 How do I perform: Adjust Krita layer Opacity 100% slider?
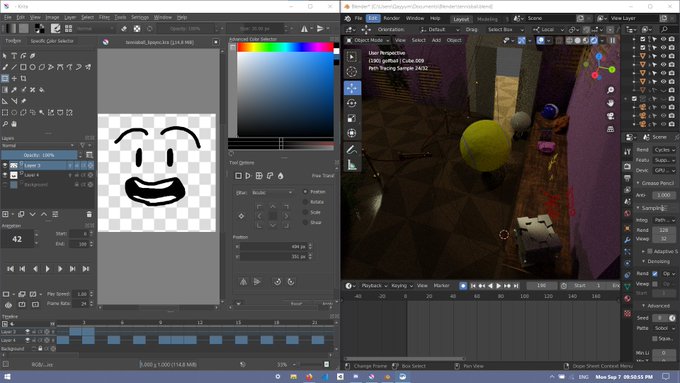(x=39, y=155)
